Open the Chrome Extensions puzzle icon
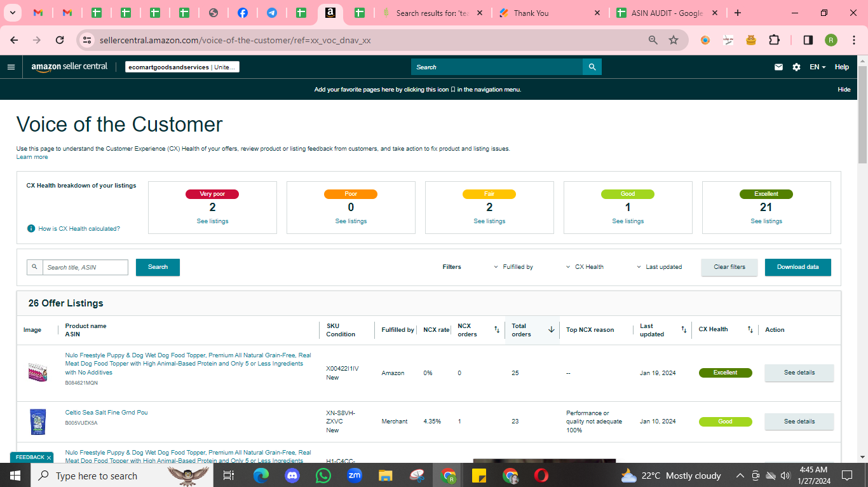 click(774, 40)
